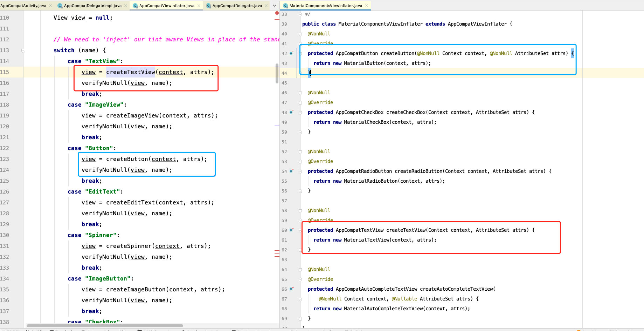The width and height of the screenshot is (644, 331).
Task: Switch to AppCompatActivity.java tab
Action: point(23,6)
